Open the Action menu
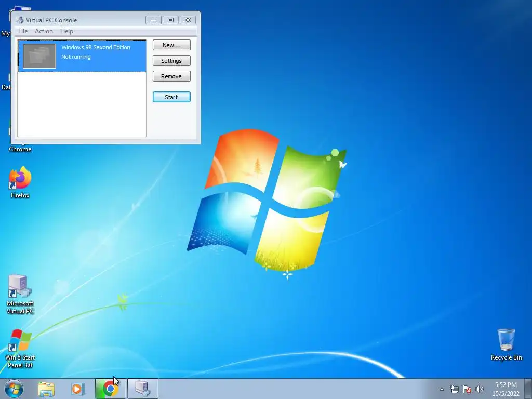 click(x=44, y=31)
